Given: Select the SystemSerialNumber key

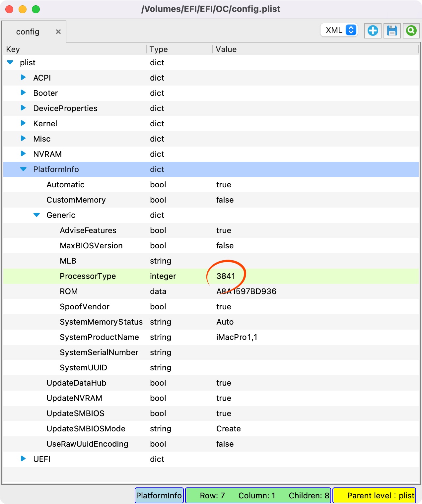Looking at the screenshot, I should 99,352.
